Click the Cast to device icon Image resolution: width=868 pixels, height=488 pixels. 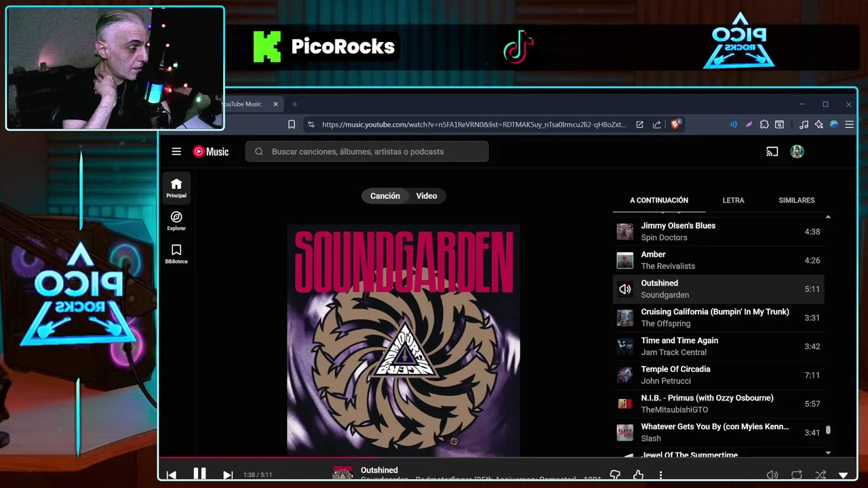(x=772, y=152)
